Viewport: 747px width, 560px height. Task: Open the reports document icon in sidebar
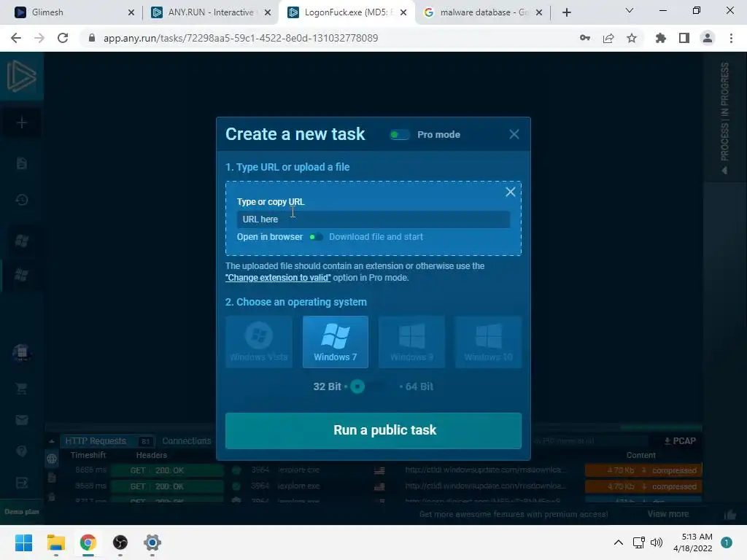21,163
